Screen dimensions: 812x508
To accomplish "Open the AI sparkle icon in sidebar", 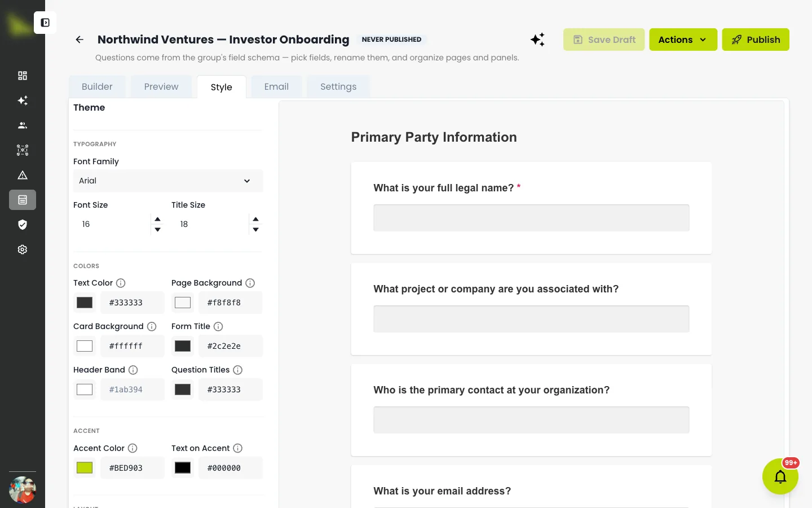I will [23, 100].
